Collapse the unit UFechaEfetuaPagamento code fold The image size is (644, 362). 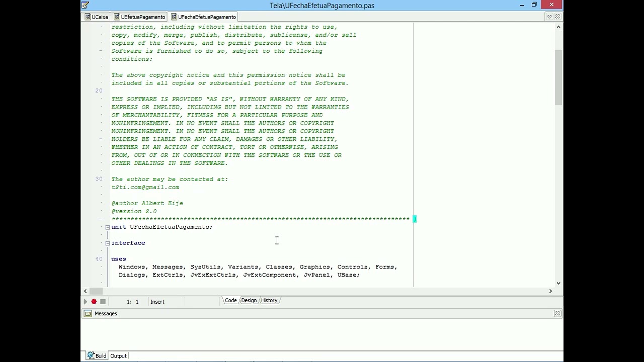coord(107,227)
